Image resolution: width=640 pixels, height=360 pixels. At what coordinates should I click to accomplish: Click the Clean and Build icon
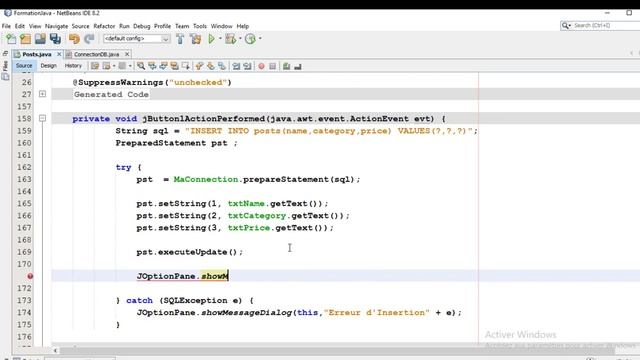(x=195, y=39)
